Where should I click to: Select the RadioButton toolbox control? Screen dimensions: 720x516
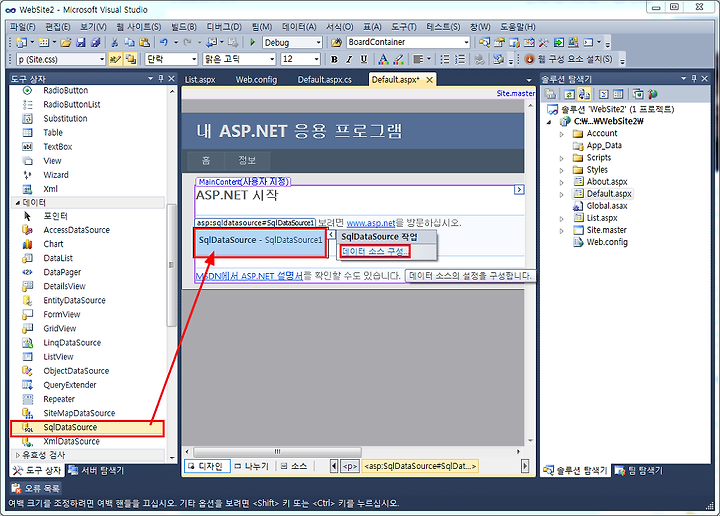(87, 90)
